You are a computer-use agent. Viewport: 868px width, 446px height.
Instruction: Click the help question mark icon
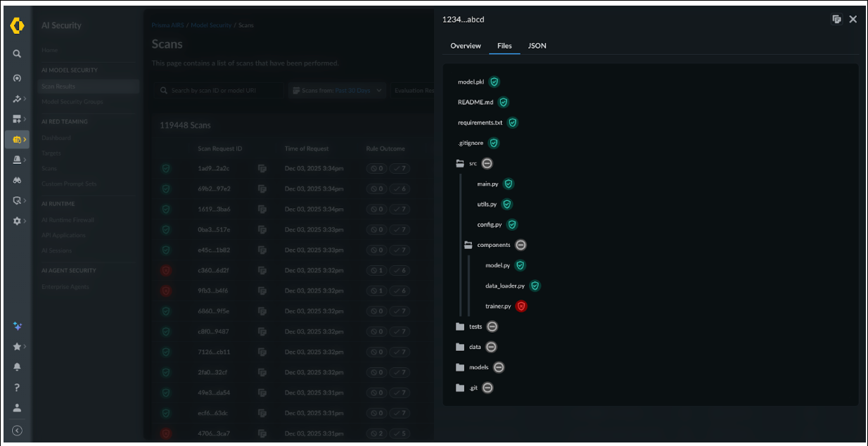(17, 387)
